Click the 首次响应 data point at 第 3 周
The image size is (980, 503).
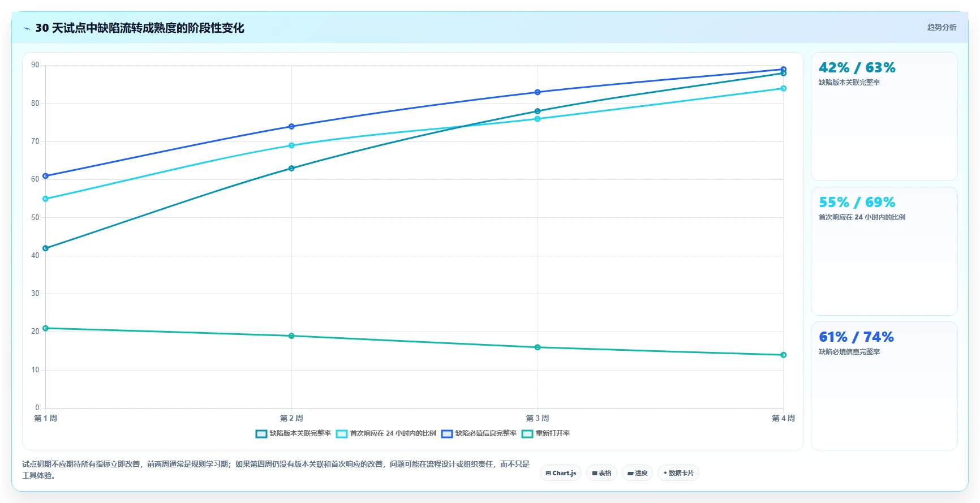coord(538,119)
